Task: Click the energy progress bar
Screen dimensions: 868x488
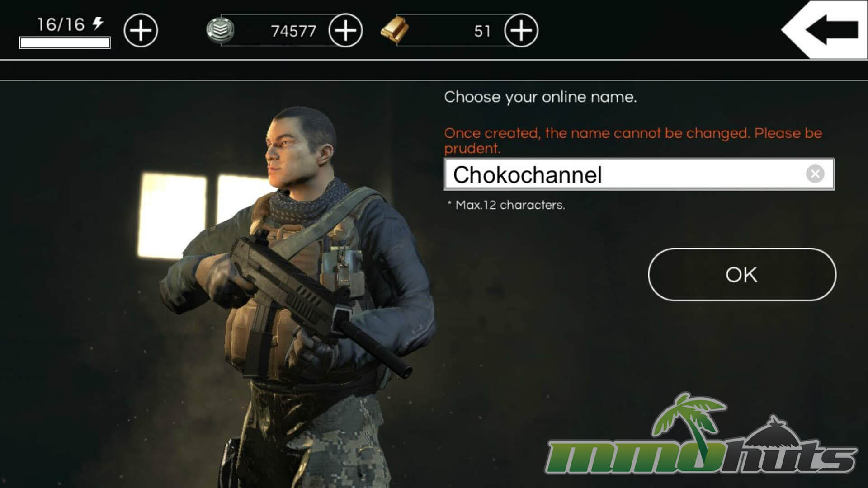Action: (65, 43)
